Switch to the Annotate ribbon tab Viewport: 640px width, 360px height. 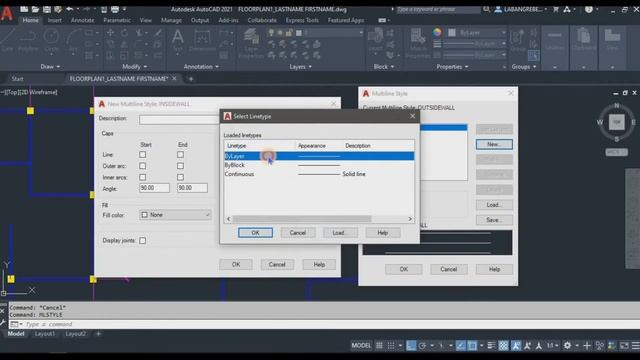pyautogui.click(x=82, y=20)
